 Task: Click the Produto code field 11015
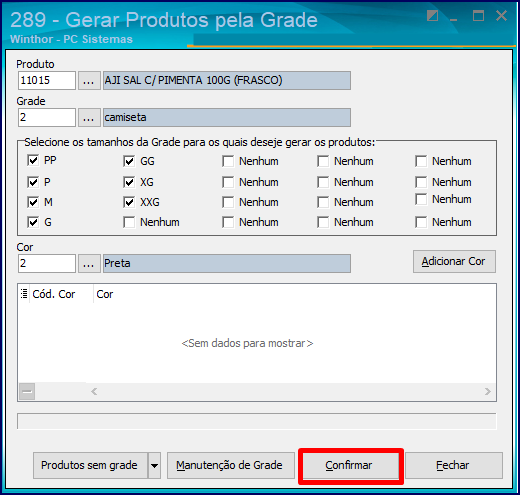[47, 81]
